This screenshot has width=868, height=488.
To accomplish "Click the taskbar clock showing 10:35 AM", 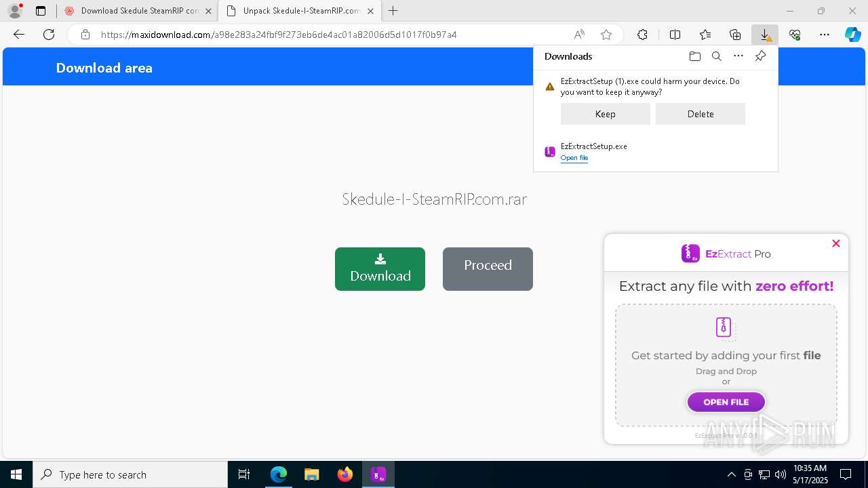I will (x=810, y=474).
